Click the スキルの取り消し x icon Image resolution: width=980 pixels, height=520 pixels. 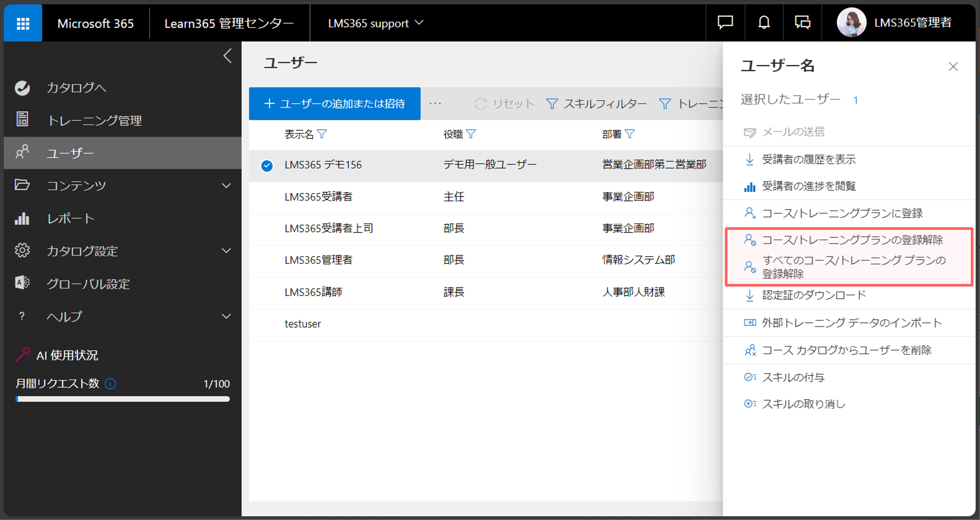point(750,404)
